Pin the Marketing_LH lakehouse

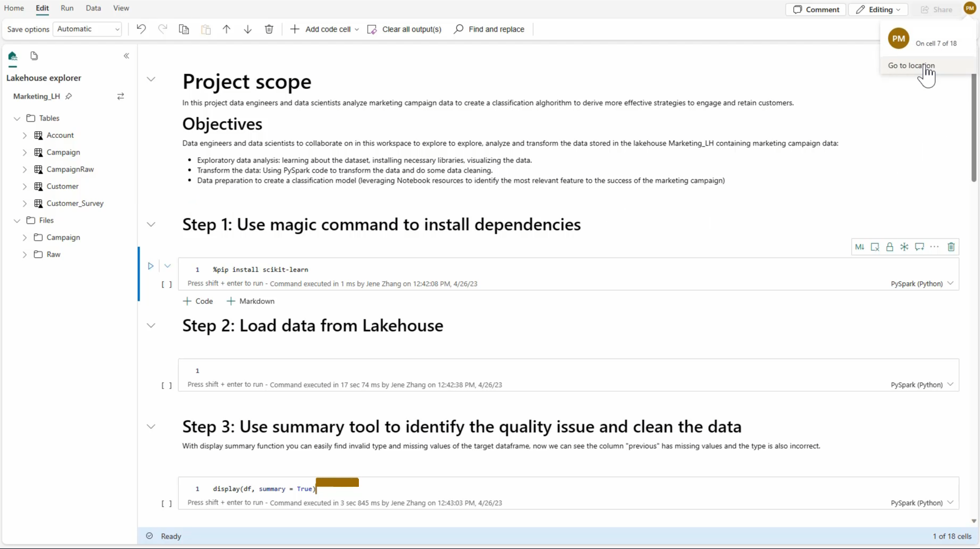pos(69,96)
